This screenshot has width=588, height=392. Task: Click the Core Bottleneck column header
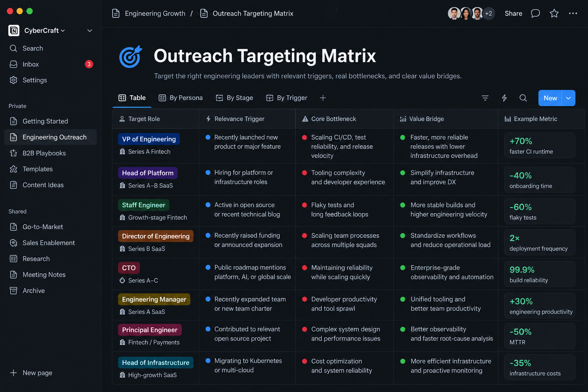345,119
